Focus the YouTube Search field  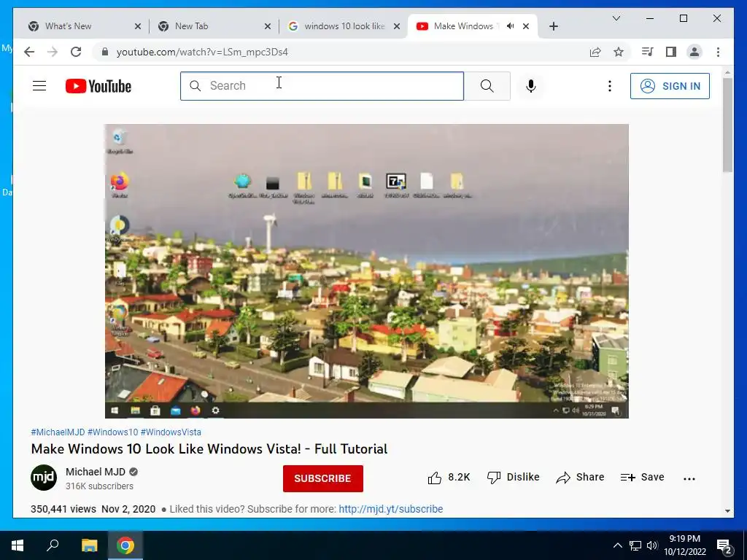pyautogui.click(x=322, y=86)
